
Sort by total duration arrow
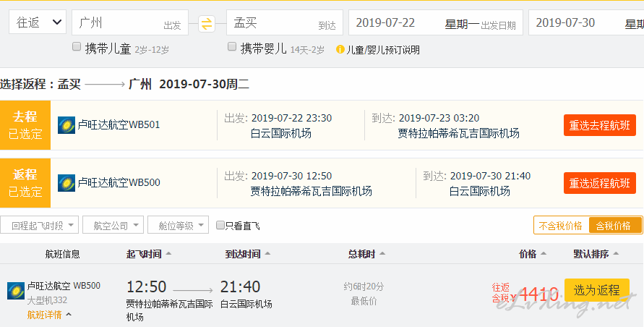[x=382, y=254]
